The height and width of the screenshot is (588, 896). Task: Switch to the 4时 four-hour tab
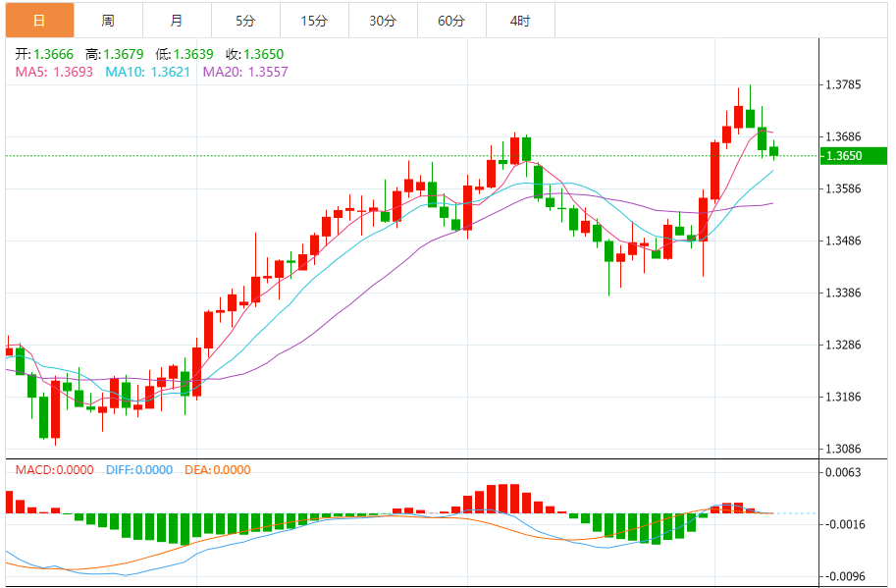pos(520,21)
